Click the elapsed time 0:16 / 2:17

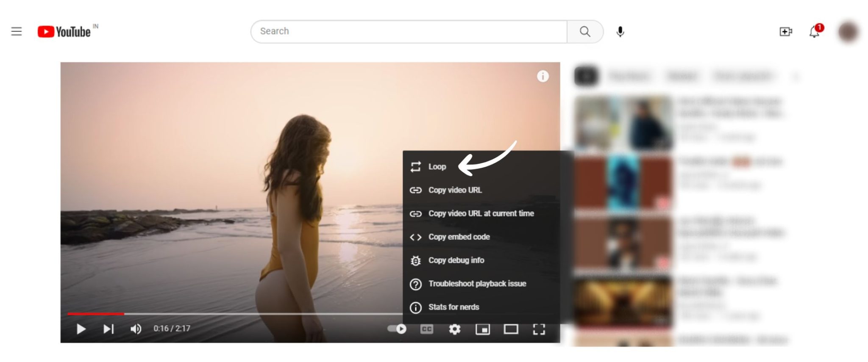click(172, 329)
